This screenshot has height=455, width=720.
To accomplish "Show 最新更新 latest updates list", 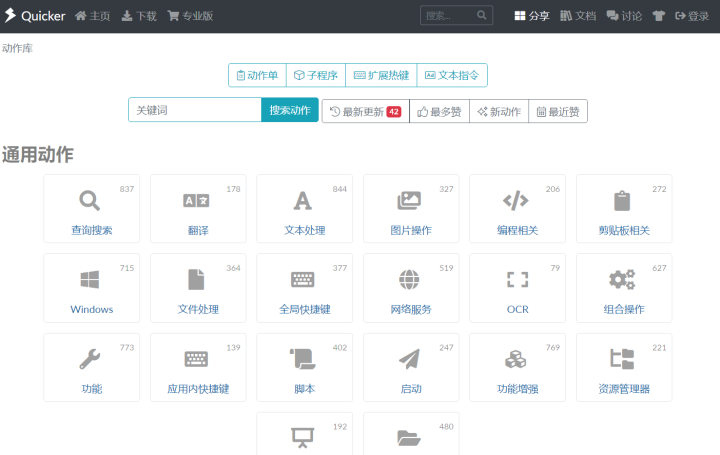I will pyautogui.click(x=366, y=112).
